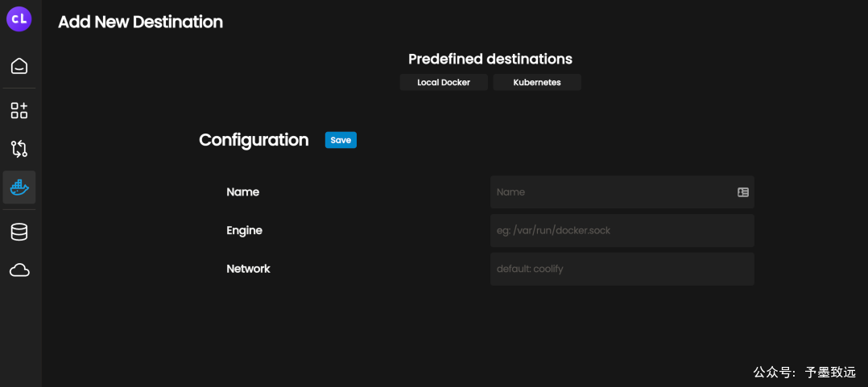Focus the Name input field

[622, 192]
